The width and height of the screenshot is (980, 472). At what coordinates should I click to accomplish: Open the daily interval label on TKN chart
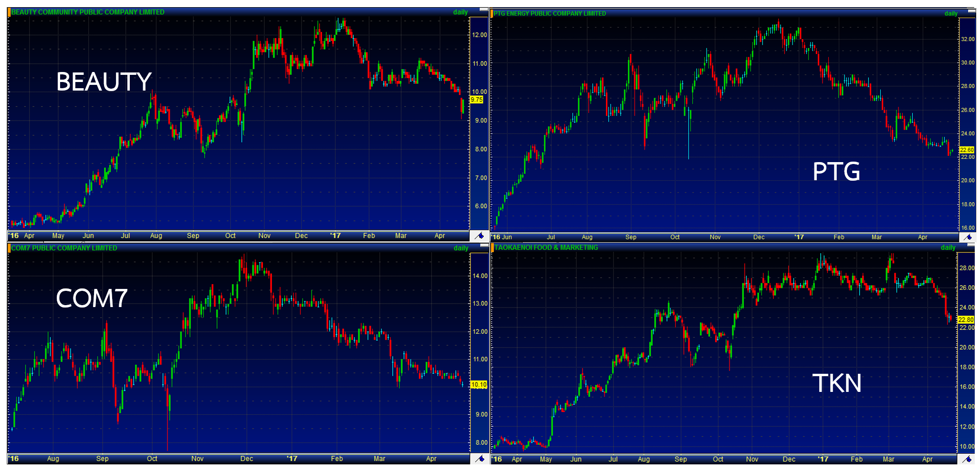pyautogui.click(x=948, y=247)
